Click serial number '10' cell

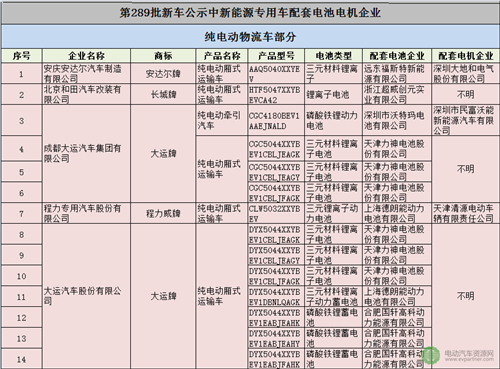pyautogui.click(x=22, y=276)
